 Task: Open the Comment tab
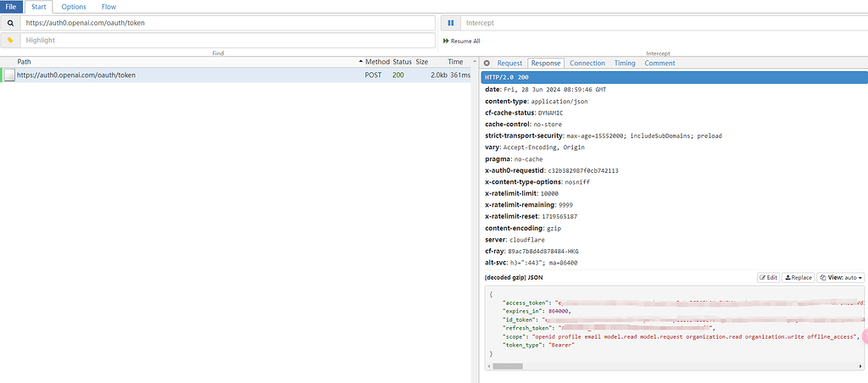point(659,63)
